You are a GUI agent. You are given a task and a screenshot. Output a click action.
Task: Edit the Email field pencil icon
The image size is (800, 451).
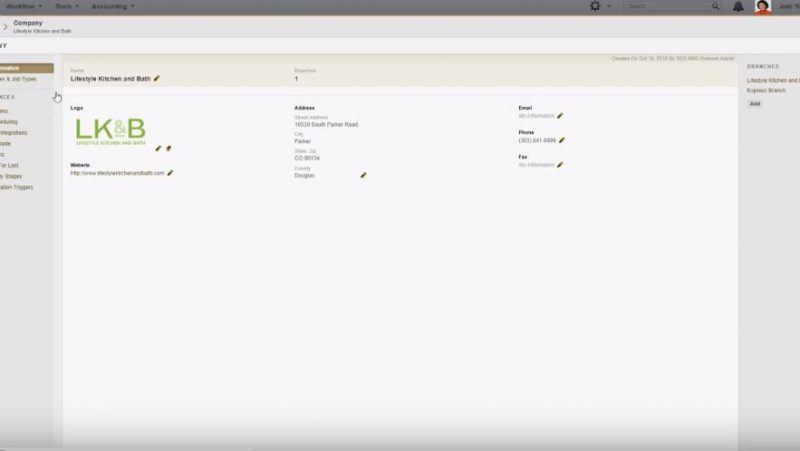click(560, 116)
